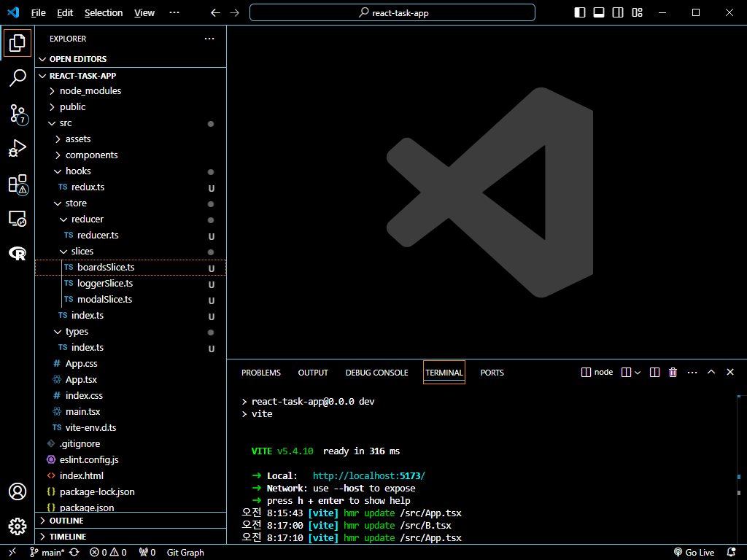Open Run and Debug view
The height and width of the screenshot is (560, 747).
(x=18, y=148)
